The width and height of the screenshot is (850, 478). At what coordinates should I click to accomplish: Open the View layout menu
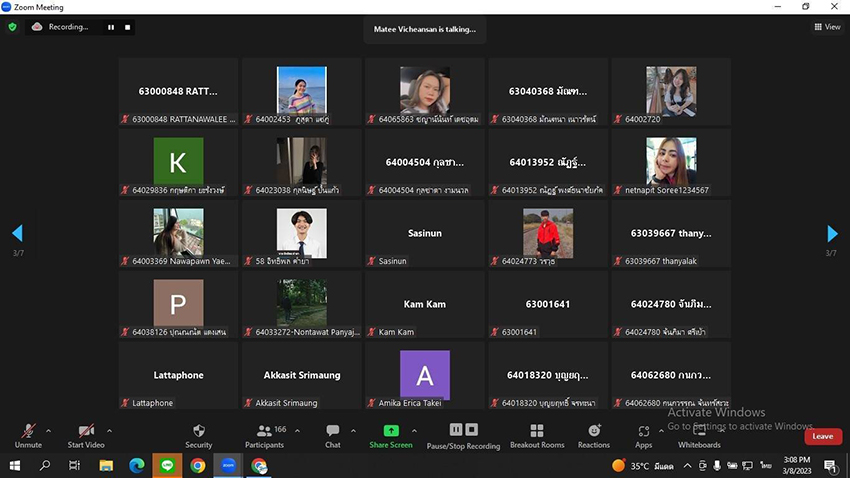827,27
